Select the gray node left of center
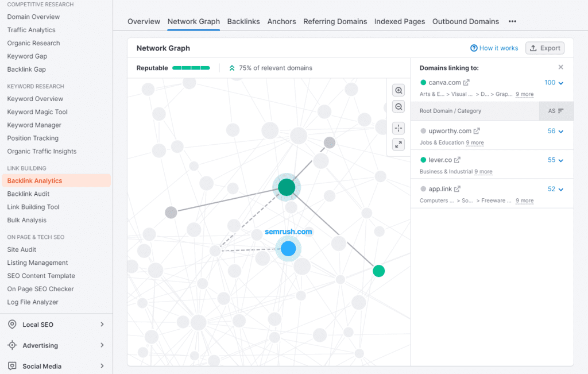Viewport: 588px width, 374px height. [x=171, y=213]
